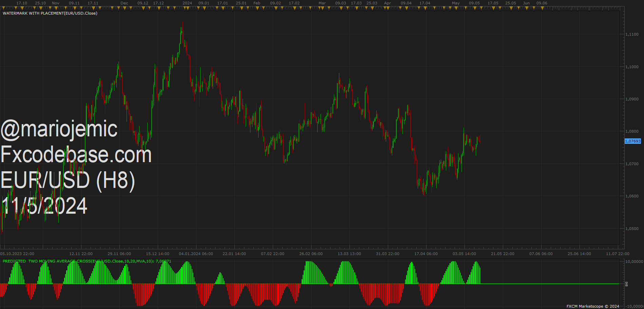Screen dimensions: 644x309
Task: Click the 1,0700 price axis label
Action: (x=632, y=164)
